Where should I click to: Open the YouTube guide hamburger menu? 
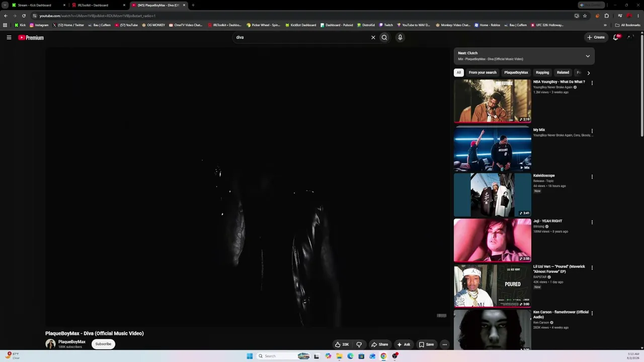pos(9,37)
